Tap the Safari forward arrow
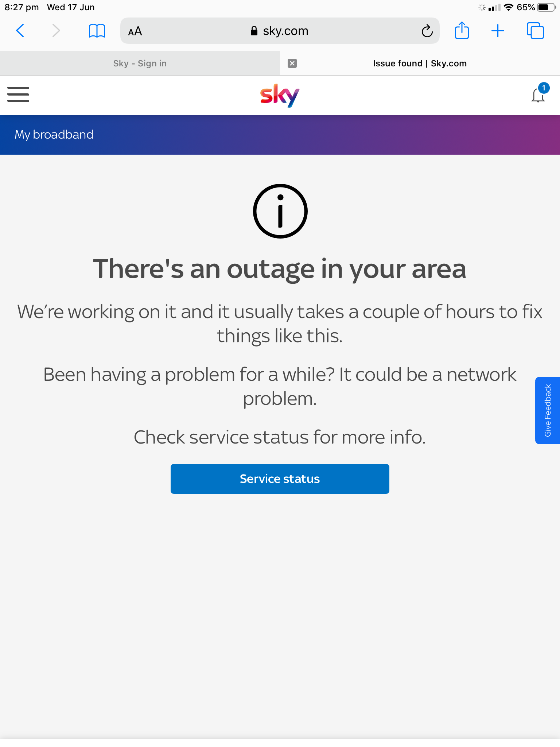 coord(55,31)
